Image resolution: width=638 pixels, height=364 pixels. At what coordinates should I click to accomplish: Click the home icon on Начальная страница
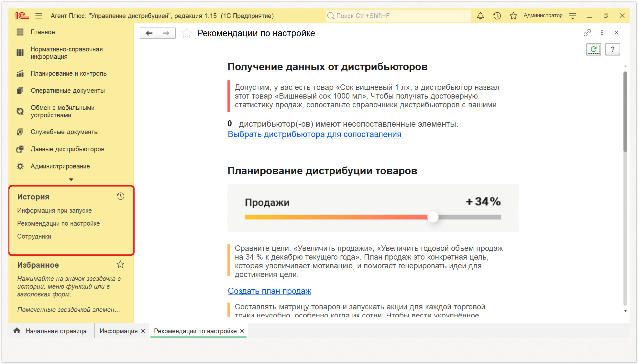[x=17, y=330]
